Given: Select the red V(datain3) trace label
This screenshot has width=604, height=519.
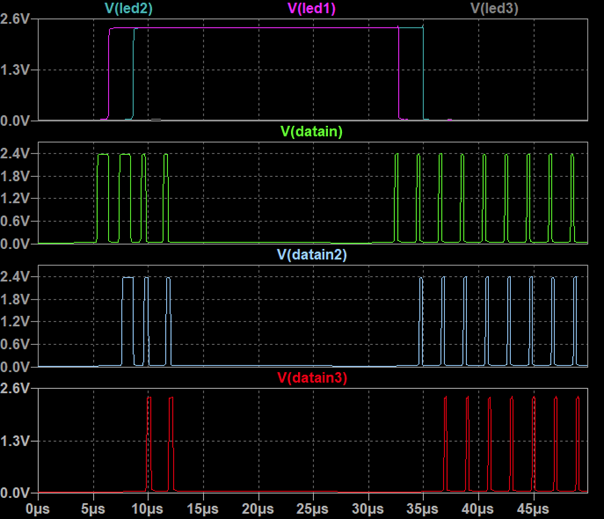Looking at the screenshot, I should [x=311, y=377].
